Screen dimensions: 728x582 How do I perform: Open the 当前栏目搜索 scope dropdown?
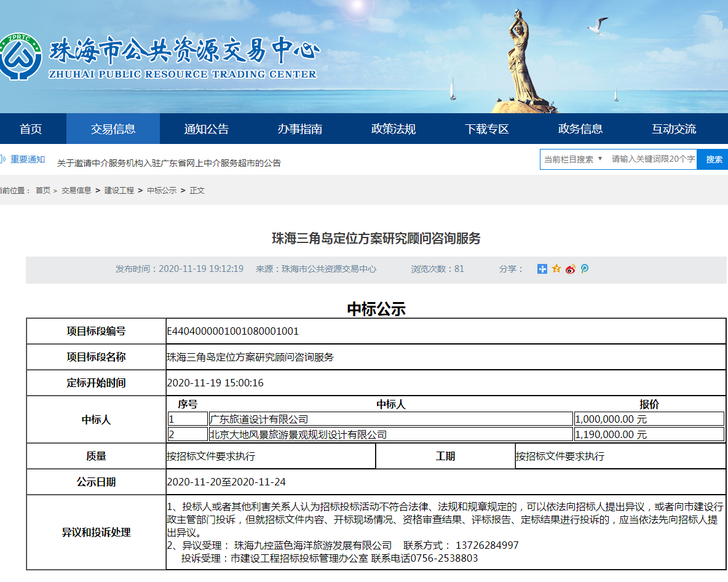[573, 159]
